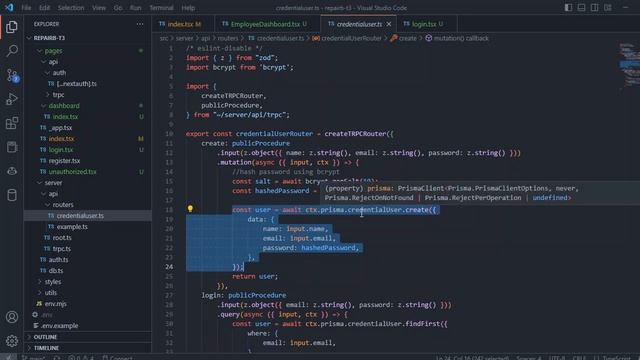Click the VS Code logo icon
This screenshot has height=360, width=640.
(9, 7)
